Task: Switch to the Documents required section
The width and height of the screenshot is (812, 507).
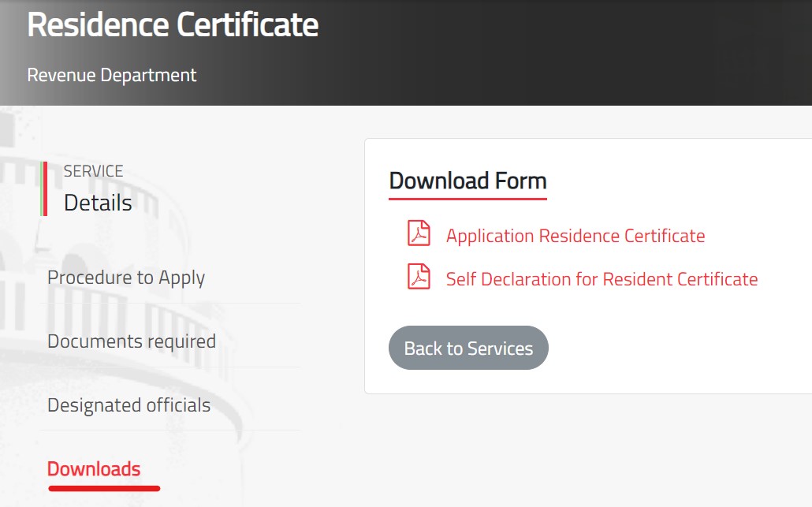Action: 132,341
